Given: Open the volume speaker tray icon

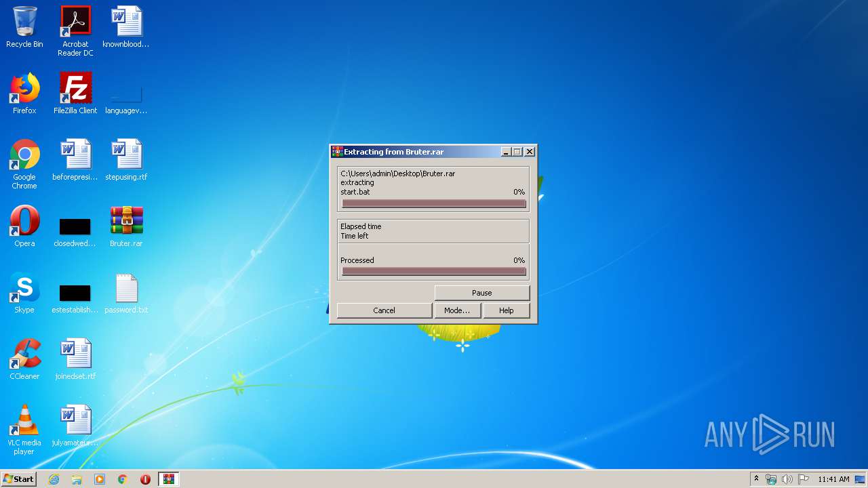Looking at the screenshot, I should [x=787, y=479].
